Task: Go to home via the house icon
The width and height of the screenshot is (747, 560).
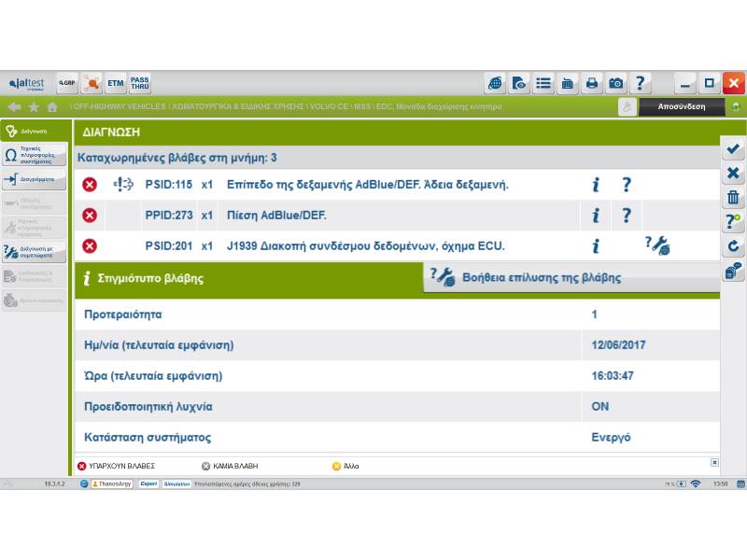Action: [52, 106]
